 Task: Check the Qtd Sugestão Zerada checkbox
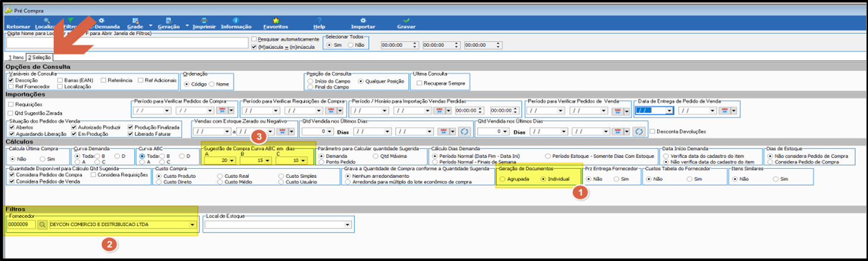click(x=11, y=113)
